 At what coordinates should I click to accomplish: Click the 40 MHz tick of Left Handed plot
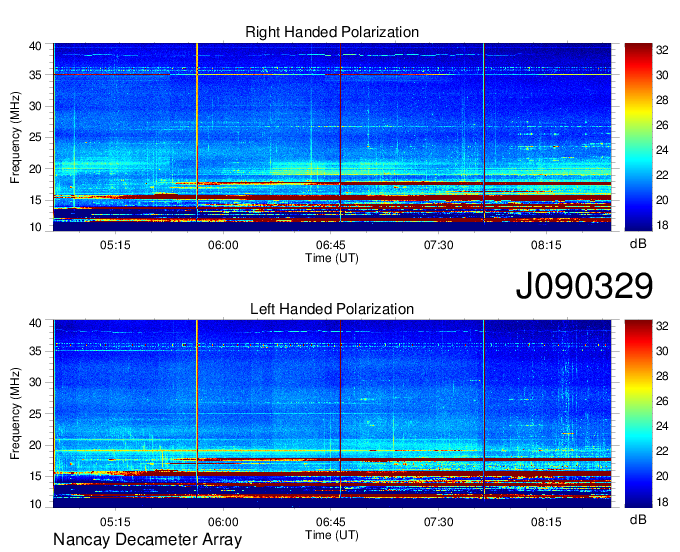pyautogui.click(x=36, y=323)
